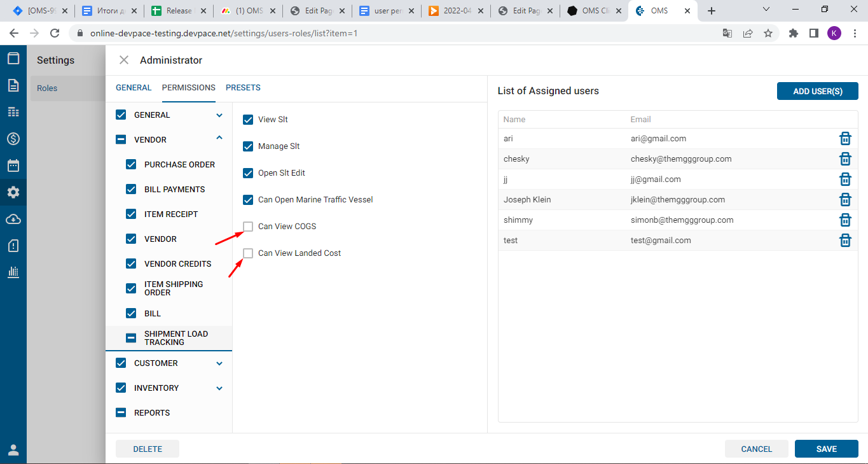This screenshot has width=868, height=464.
Task: Reload the current page
Action: (55, 33)
